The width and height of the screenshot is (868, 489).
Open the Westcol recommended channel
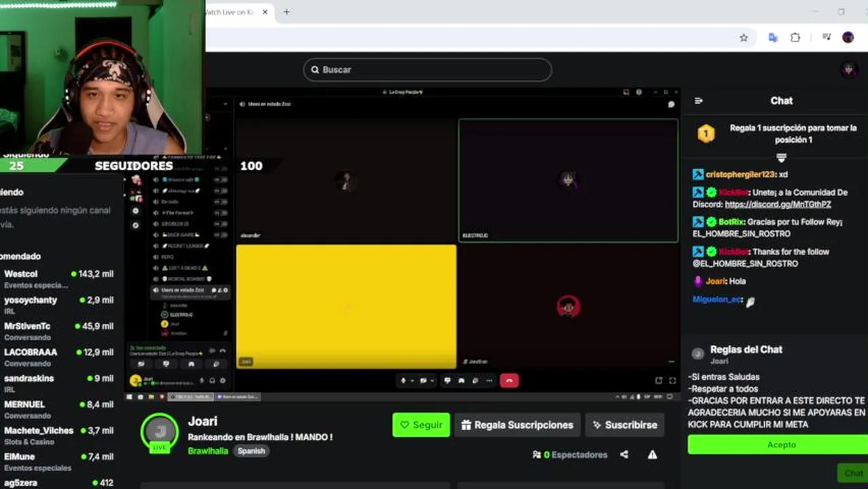(59, 278)
